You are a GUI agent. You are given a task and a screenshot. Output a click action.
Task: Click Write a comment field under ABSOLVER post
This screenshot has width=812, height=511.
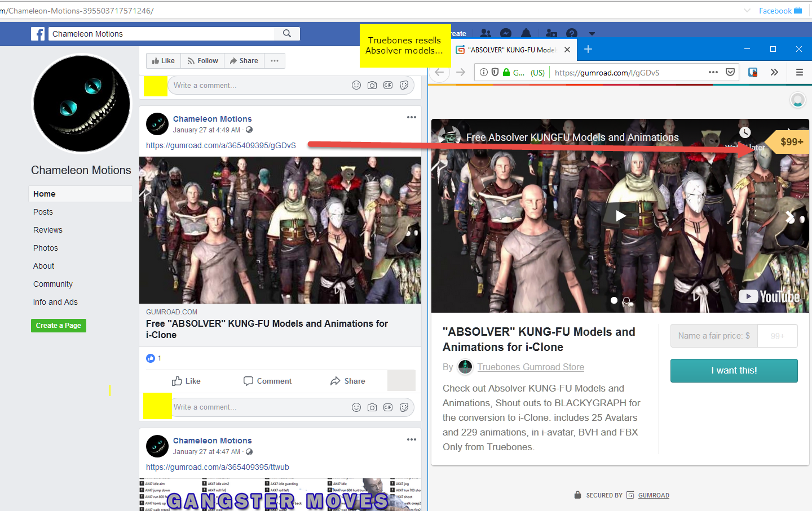click(259, 407)
